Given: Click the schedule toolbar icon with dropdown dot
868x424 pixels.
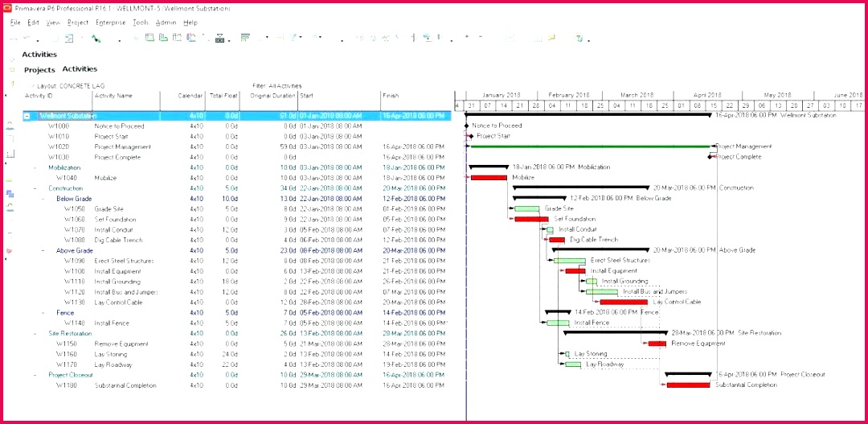Looking at the screenshot, I should tap(219, 38).
